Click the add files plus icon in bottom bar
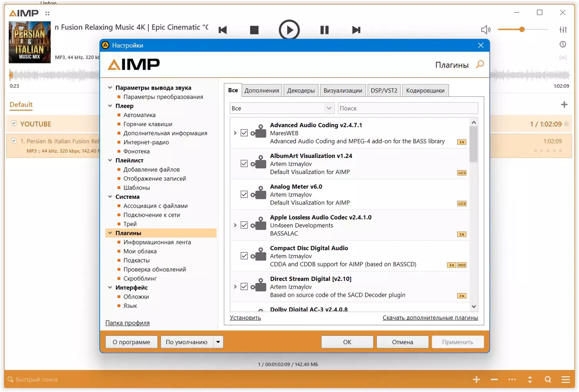 pyautogui.click(x=476, y=380)
